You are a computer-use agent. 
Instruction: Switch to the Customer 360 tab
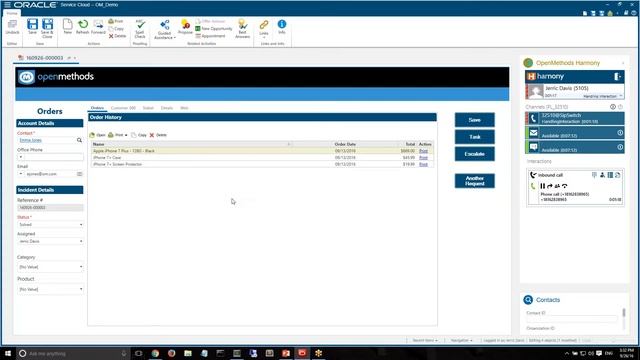tap(123, 108)
